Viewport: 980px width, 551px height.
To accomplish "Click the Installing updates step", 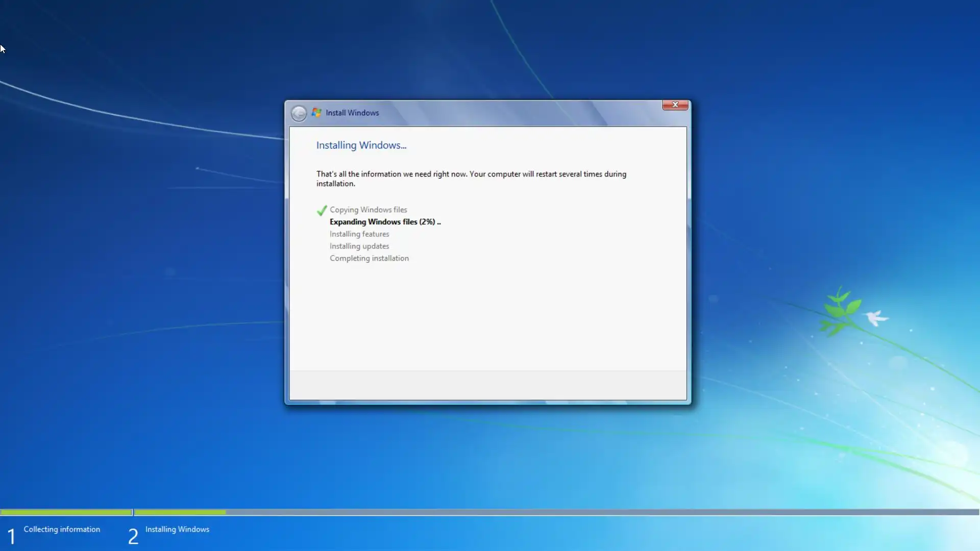I will (359, 246).
